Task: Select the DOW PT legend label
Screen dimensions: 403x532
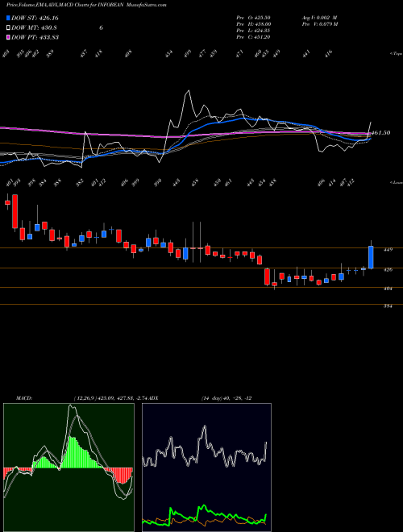Action: [x=35, y=37]
